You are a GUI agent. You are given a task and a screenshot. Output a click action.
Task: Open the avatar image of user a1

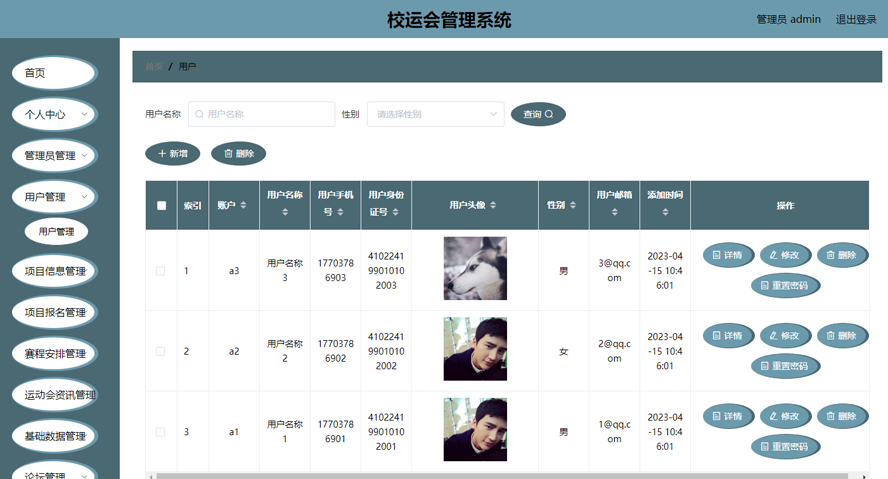[475, 429]
